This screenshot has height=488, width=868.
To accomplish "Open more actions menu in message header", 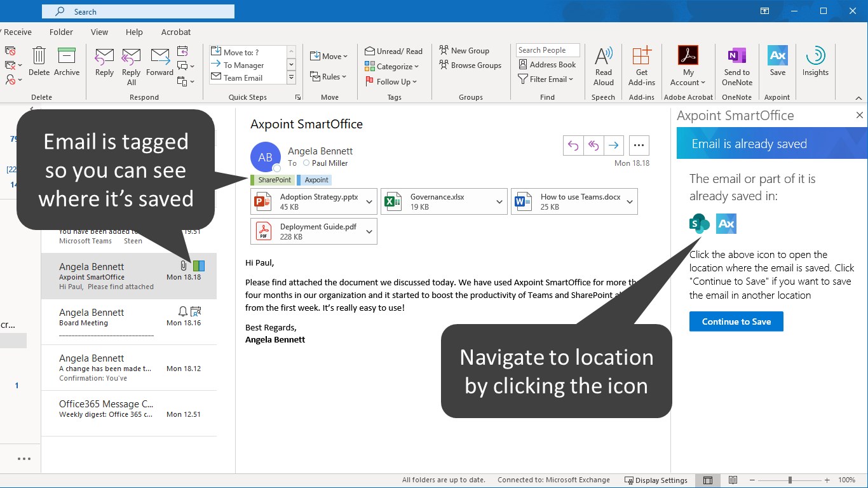I will pos(639,146).
